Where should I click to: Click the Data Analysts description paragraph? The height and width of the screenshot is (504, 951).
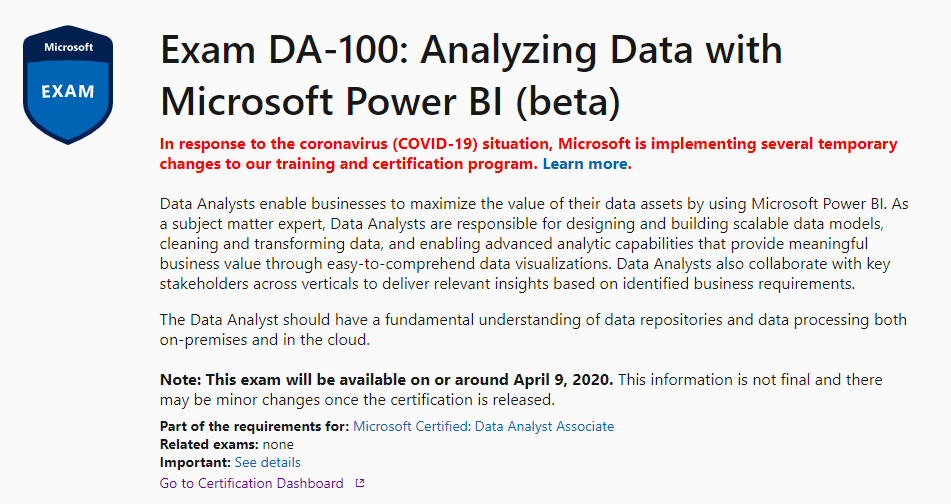coord(534,244)
